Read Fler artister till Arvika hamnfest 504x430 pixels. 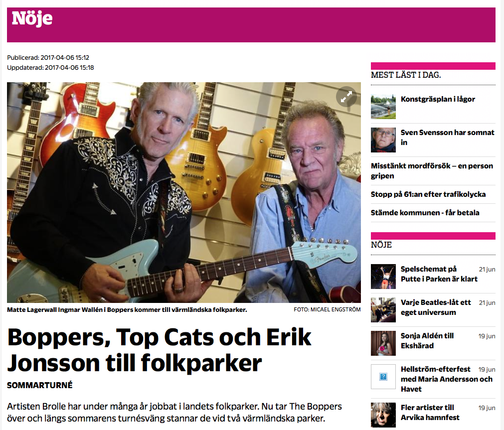click(x=430, y=413)
